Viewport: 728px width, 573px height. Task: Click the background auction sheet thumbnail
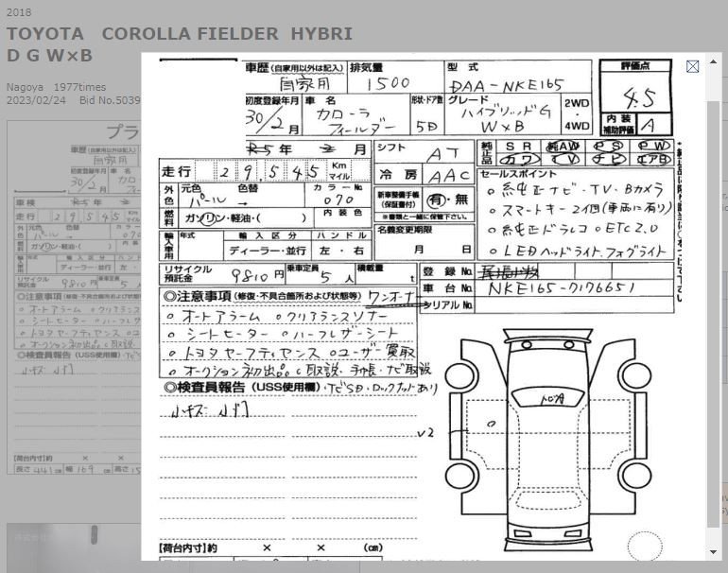pyautogui.click(x=75, y=297)
